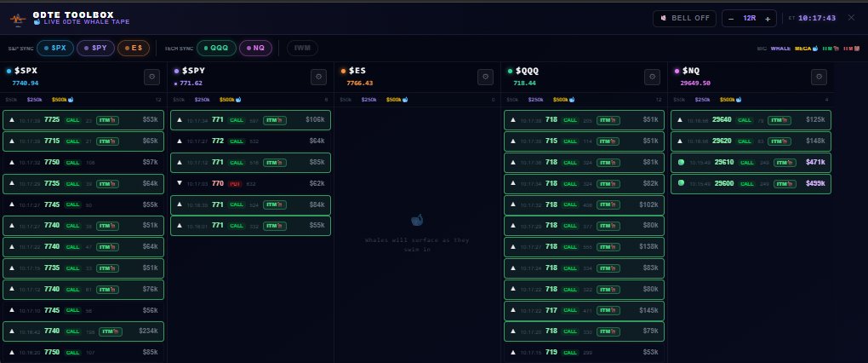Close the whale tape panel with X
The height and width of the screenshot is (363, 868).
(x=851, y=18)
